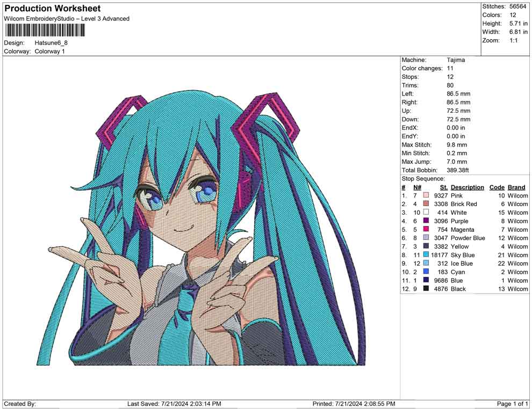Click the Code column header
The image size is (532, 409).
coord(497,187)
